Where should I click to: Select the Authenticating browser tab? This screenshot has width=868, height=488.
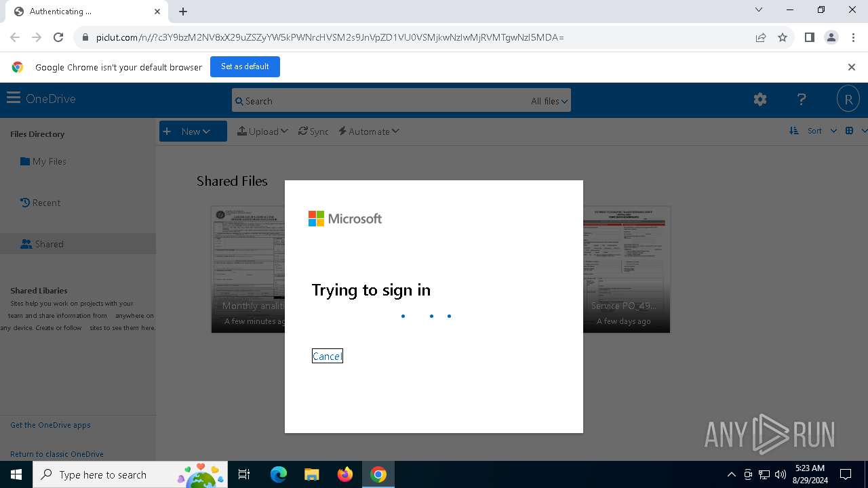coord(87,12)
